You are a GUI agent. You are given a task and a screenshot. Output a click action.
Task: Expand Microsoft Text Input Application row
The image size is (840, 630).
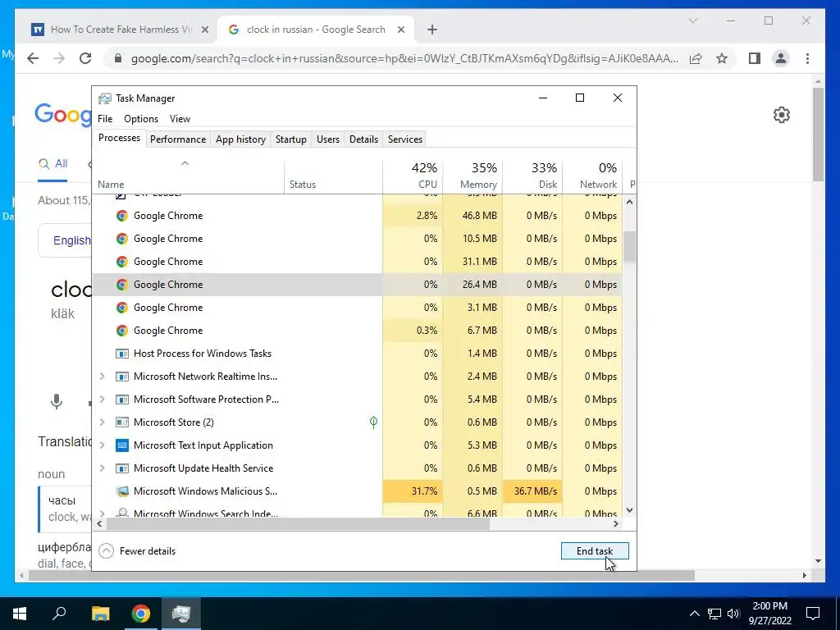click(102, 445)
